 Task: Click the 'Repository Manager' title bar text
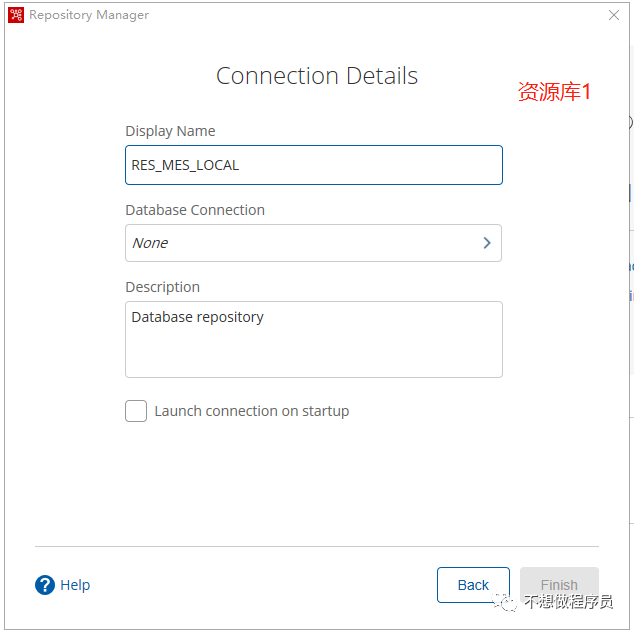[89, 15]
